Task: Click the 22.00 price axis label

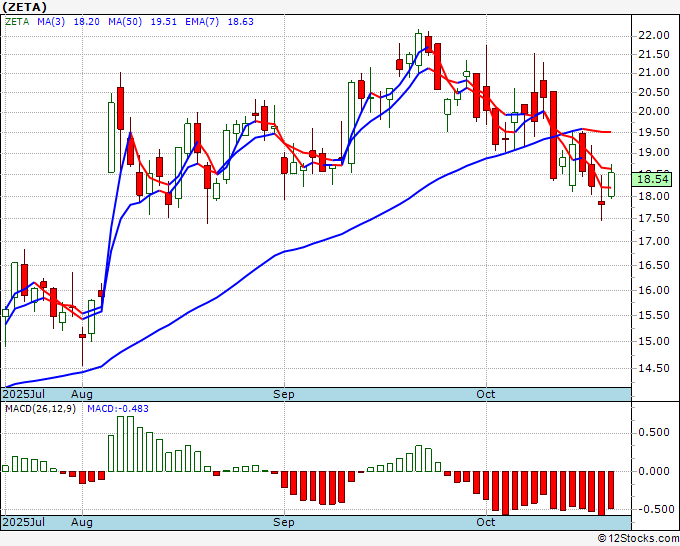Action: click(654, 36)
